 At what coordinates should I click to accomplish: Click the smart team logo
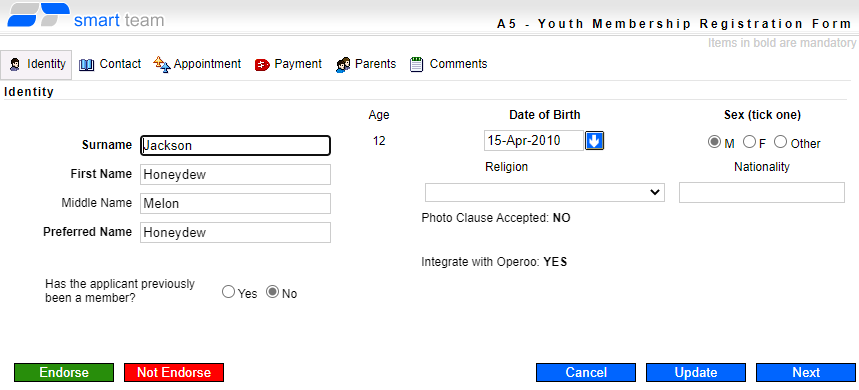tap(85, 15)
